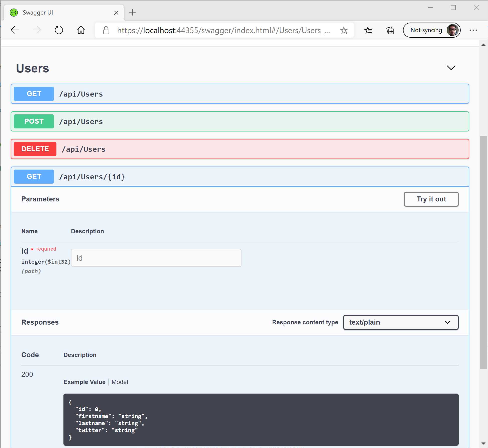Click the Example Value link
This screenshot has width=488, height=448.
pos(84,382)
